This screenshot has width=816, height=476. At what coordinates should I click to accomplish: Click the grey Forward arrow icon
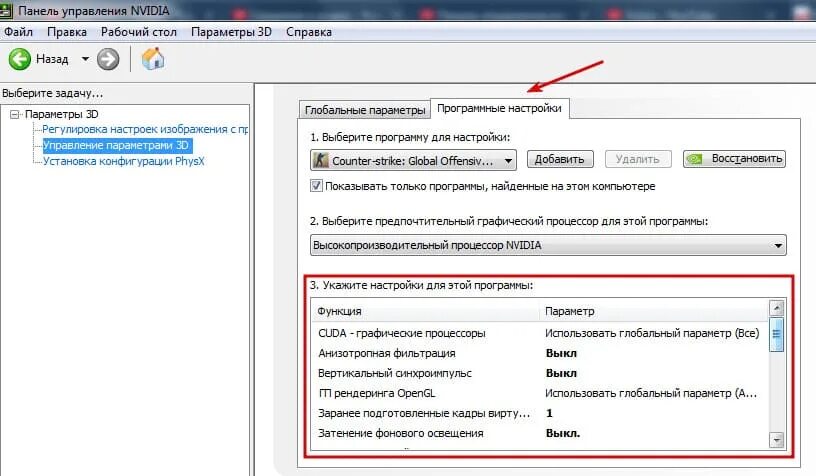(108, 59)
